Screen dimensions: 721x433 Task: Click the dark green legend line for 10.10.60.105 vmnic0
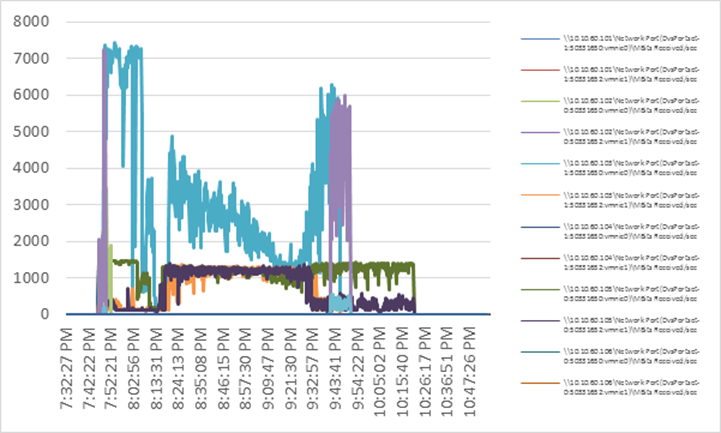[540, 290]
